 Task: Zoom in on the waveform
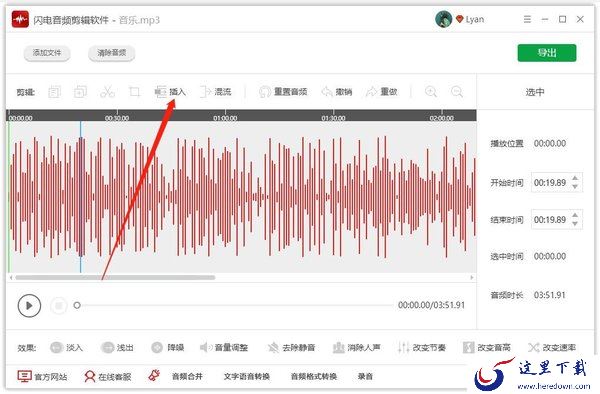click(431, 92)
